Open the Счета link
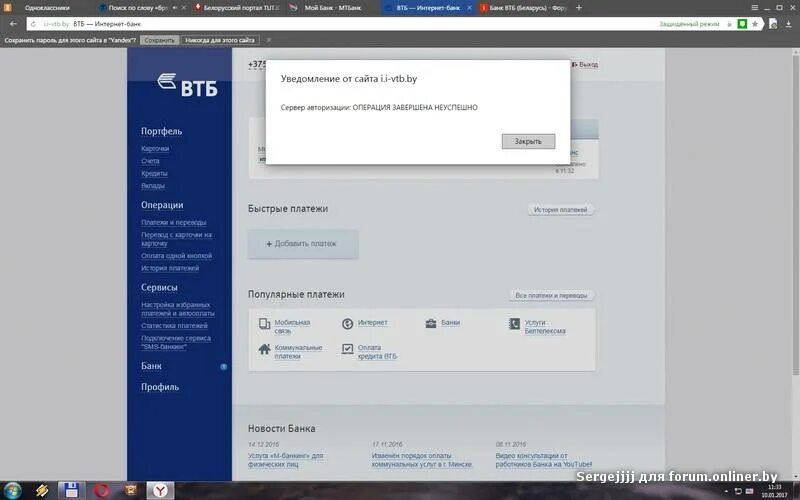The image size is (800, 500). [x=151, y=161]
